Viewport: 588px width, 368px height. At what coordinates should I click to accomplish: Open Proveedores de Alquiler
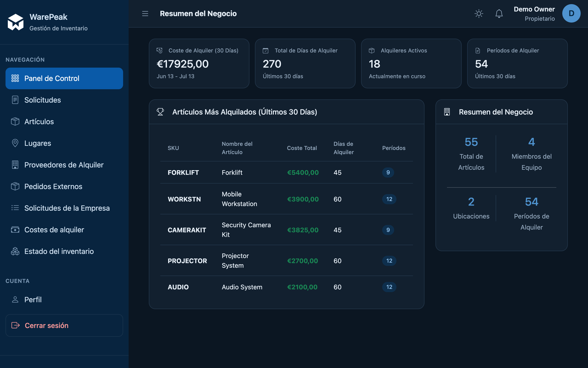64,165
